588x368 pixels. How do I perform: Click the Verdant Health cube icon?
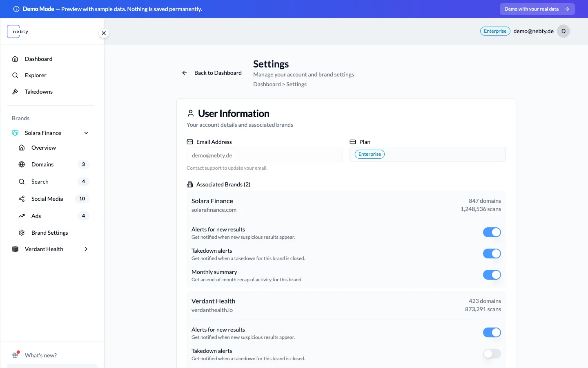pos(15,249)
